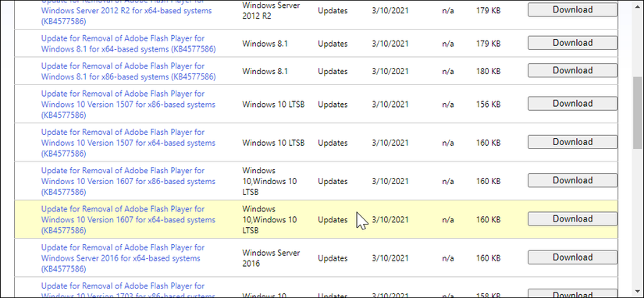Click "Updates" in highlighted 1607 x64 row
This screenshot has height=298, width=644.
pos(333,220)
